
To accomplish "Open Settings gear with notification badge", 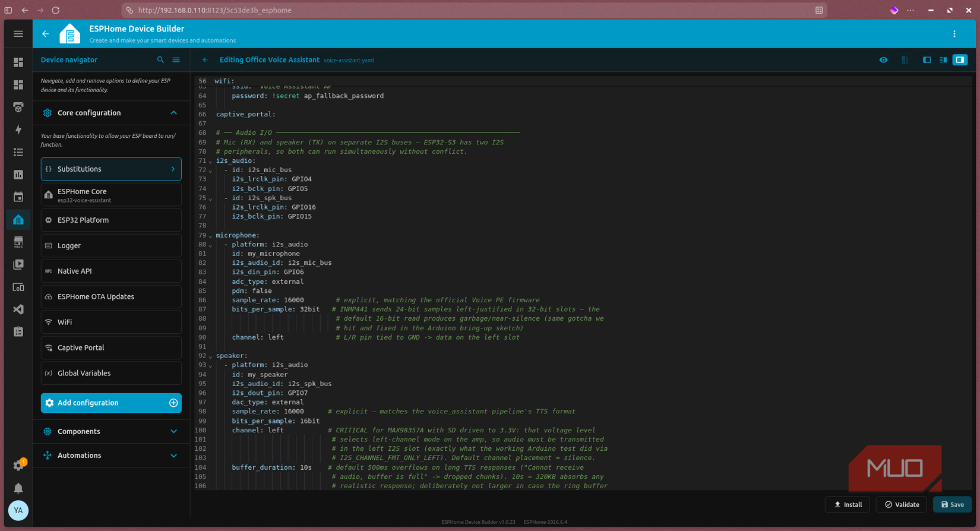I will click(18, 466).
